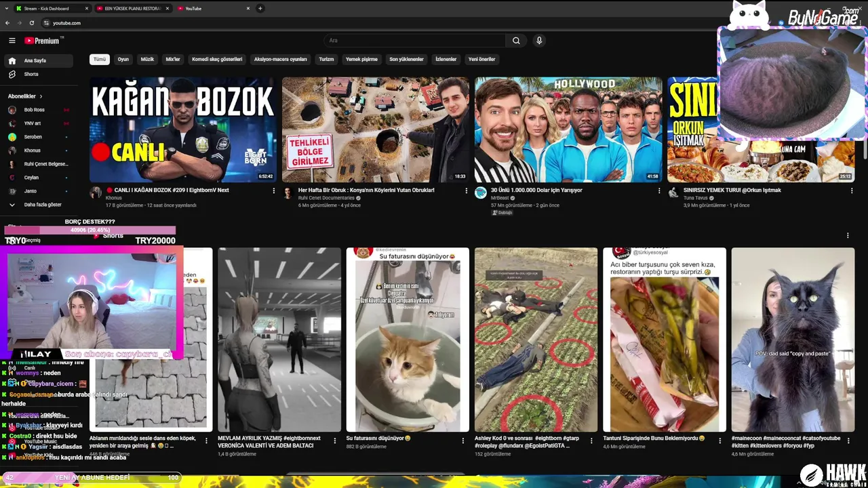
Task: Open options for mainecoon short
Action: 849,441
